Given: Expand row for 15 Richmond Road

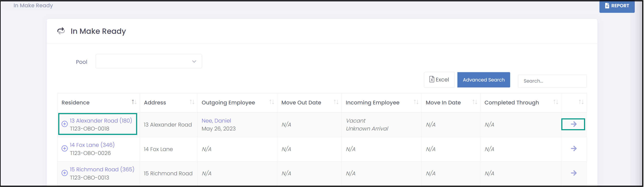Looking at the screenshot, I should tap(64, 173).
